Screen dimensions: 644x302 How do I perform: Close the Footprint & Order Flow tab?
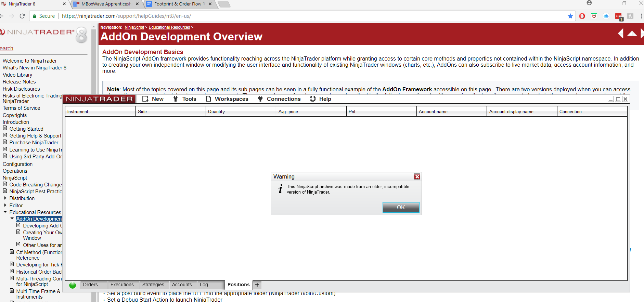click(210, 4)
